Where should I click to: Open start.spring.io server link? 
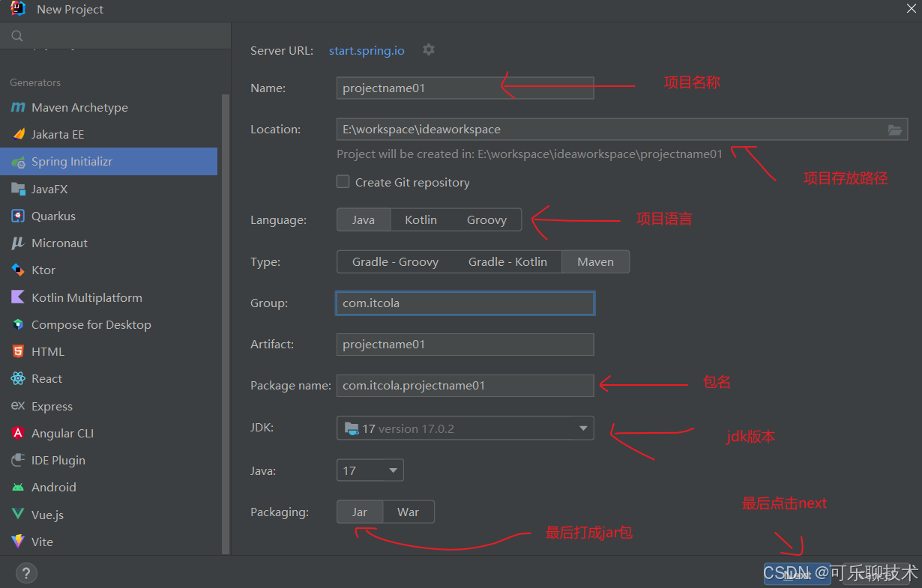pos(367,50)
